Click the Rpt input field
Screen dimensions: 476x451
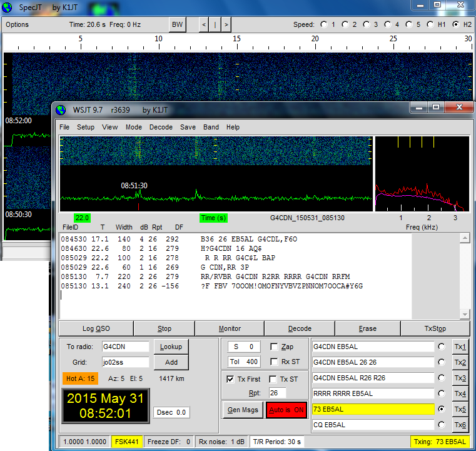coord(277,393)
